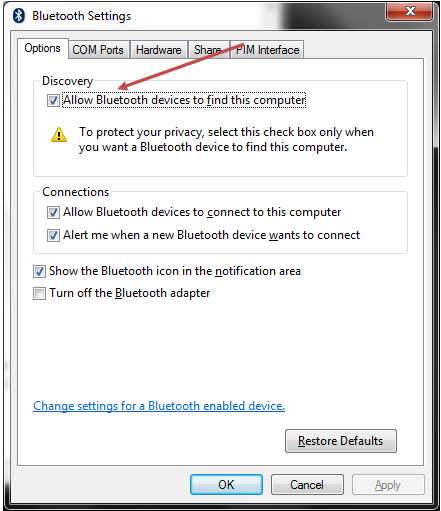Click the yellow warning triangle icon
Image resolution: width=441 pixels, height=511 pixels.
tap(59, 135)
